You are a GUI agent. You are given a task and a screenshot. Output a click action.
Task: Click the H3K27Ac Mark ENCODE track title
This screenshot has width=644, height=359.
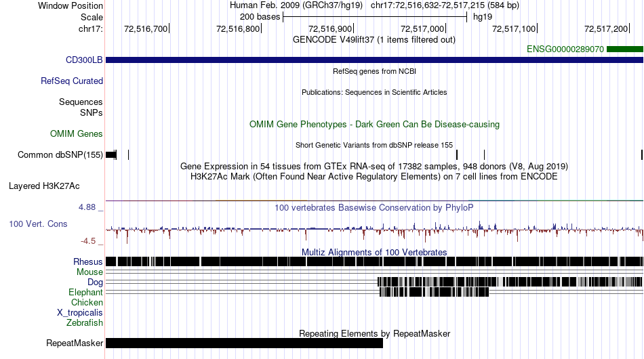374,176
